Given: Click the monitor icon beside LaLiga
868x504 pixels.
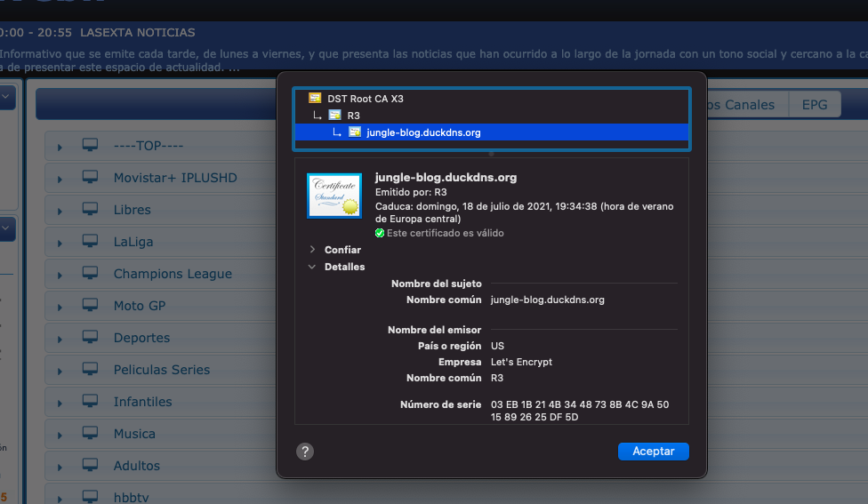Looking at the screenshot, I should pos(90,241).
